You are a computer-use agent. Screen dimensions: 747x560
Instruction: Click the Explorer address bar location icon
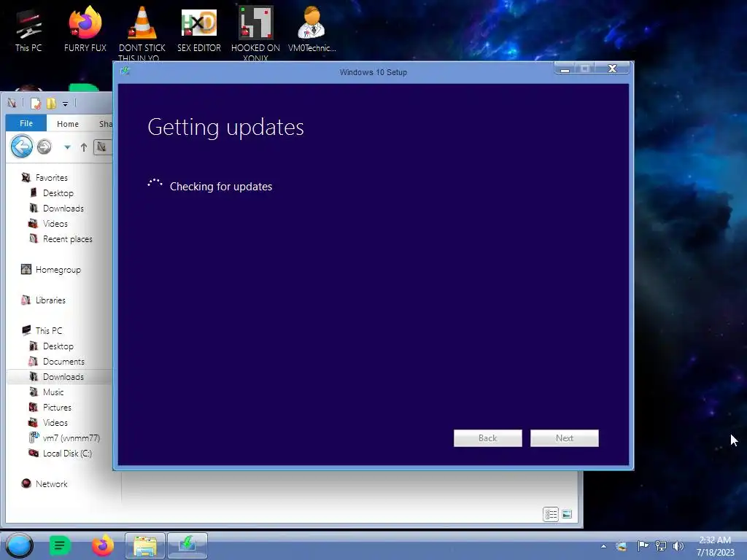click(101, 147)
